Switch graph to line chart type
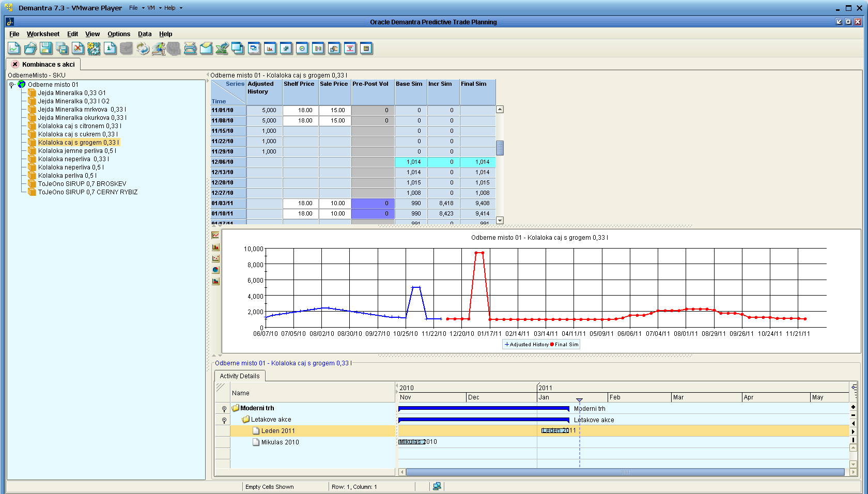This screenshot has height=494, width=868. 215,235
